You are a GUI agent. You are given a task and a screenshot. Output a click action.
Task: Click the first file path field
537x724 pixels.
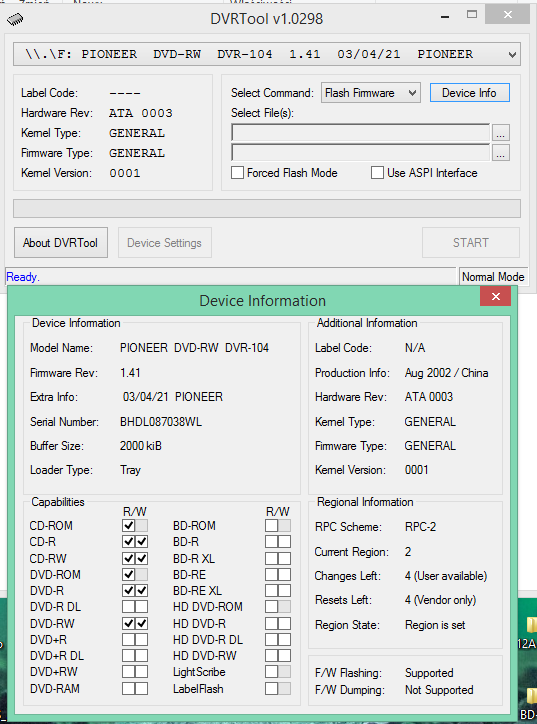[x=360, y=133]
